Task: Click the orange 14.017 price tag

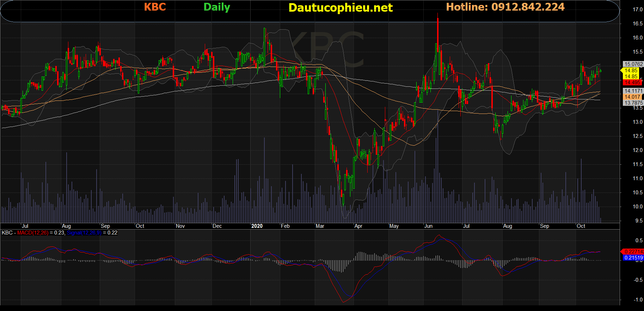Action: tap(632, 97)
